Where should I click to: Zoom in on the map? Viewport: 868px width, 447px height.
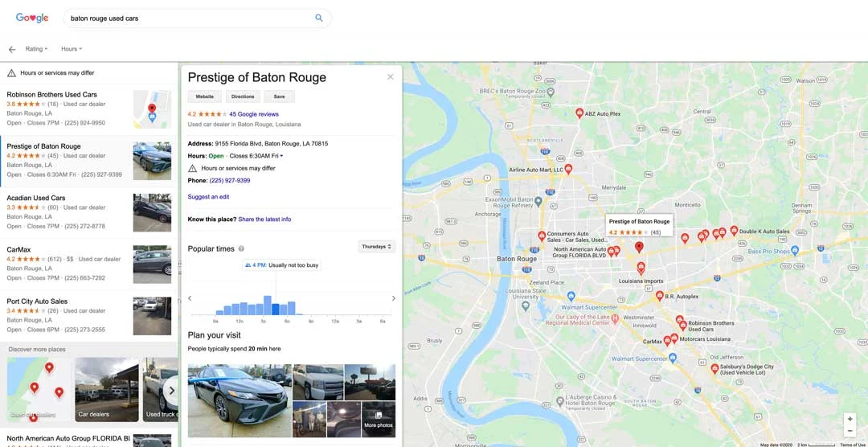pyautogui.click(x=850, y=419)
